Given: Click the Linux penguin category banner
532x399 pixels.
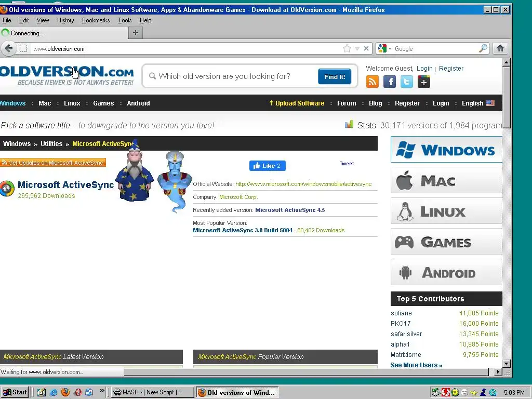Looking at the screenshot, I should pos(446,211).
